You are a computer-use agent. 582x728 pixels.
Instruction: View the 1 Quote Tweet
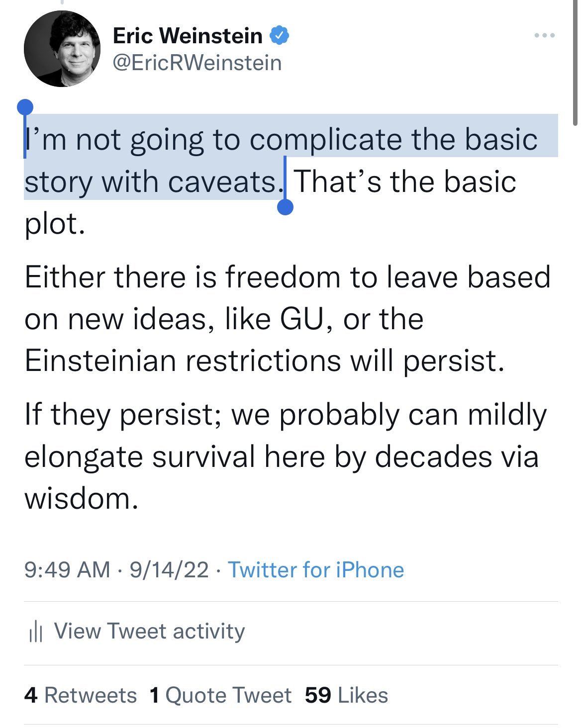tap(220, 695)
